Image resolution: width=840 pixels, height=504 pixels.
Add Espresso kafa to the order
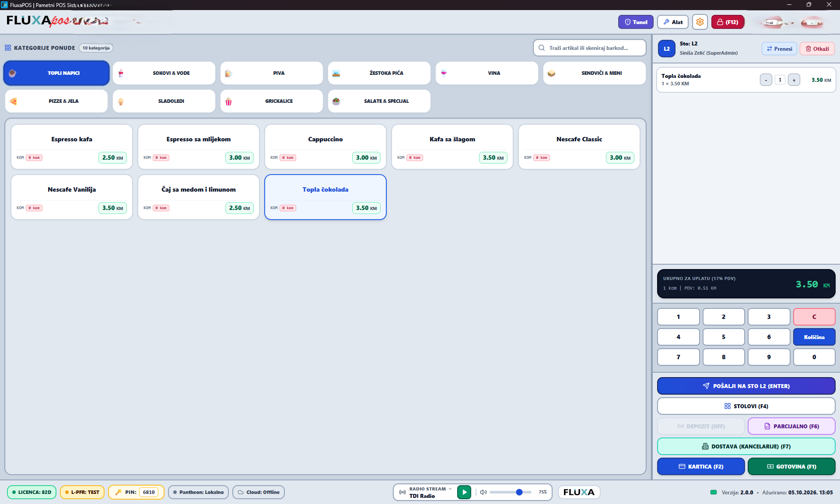tap(72, 147)
